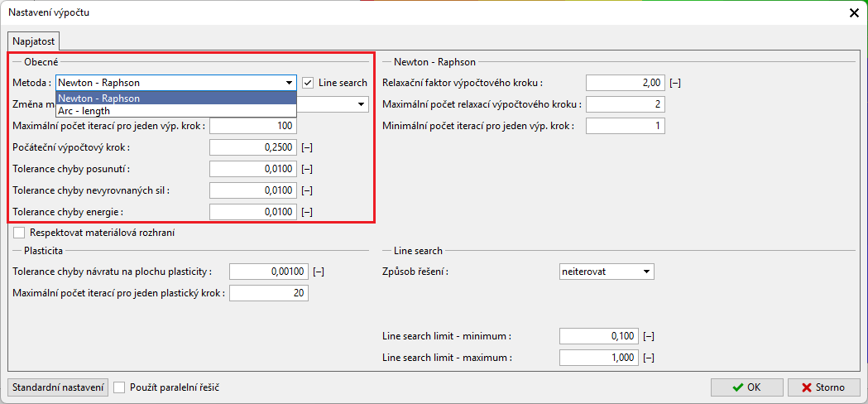Focus the Tolerance chyby posunutí input
Viewport: 868px width, 404px height.
coord(252,169)
